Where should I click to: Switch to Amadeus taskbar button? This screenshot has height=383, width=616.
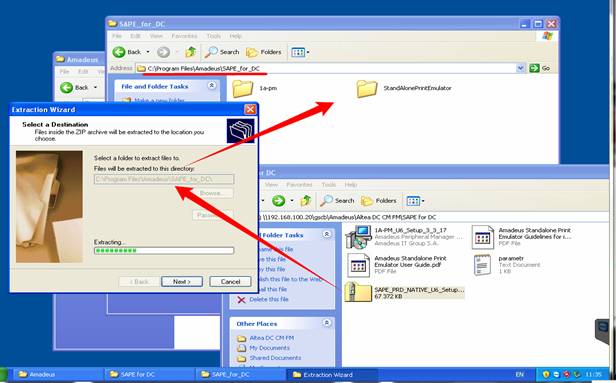pos(58,374)
